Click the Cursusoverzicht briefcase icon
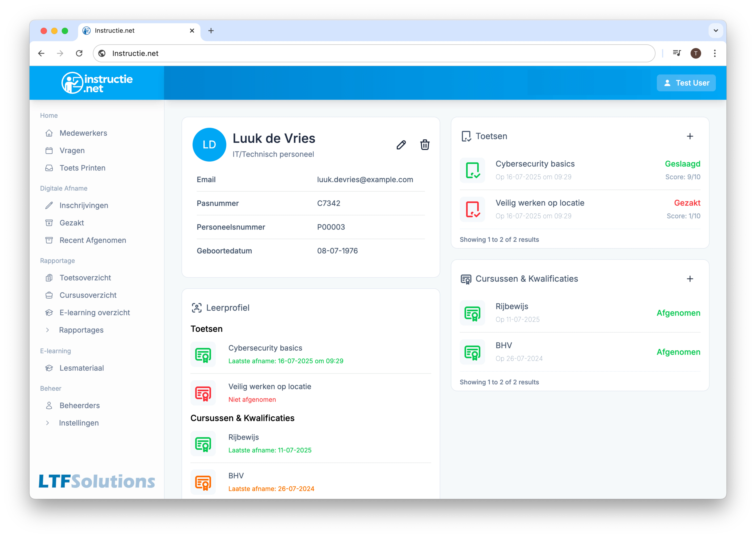This screenshot has height=538, width=756. coord(49,295)
